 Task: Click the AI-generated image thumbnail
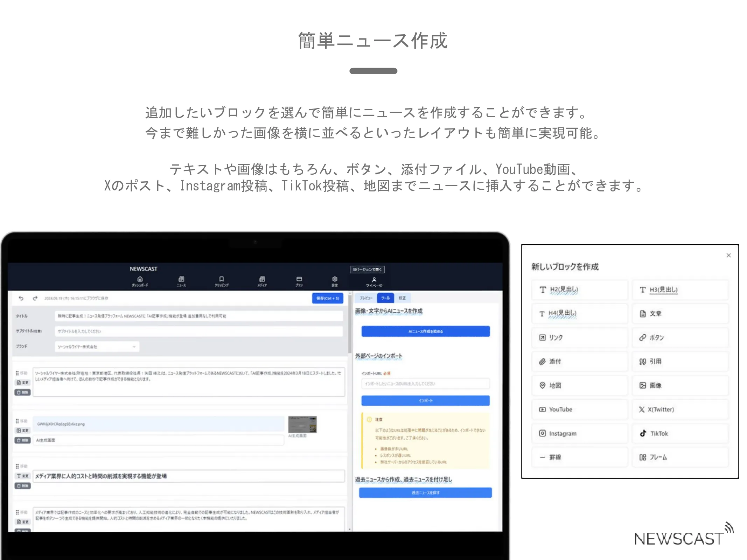point(302,425)
